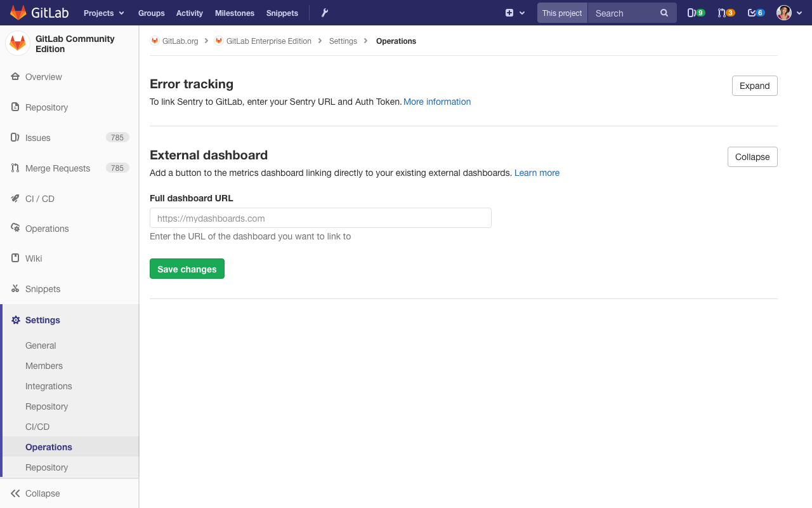Click the search magnifier icon
Screen dimensions: 812x508
664,13
